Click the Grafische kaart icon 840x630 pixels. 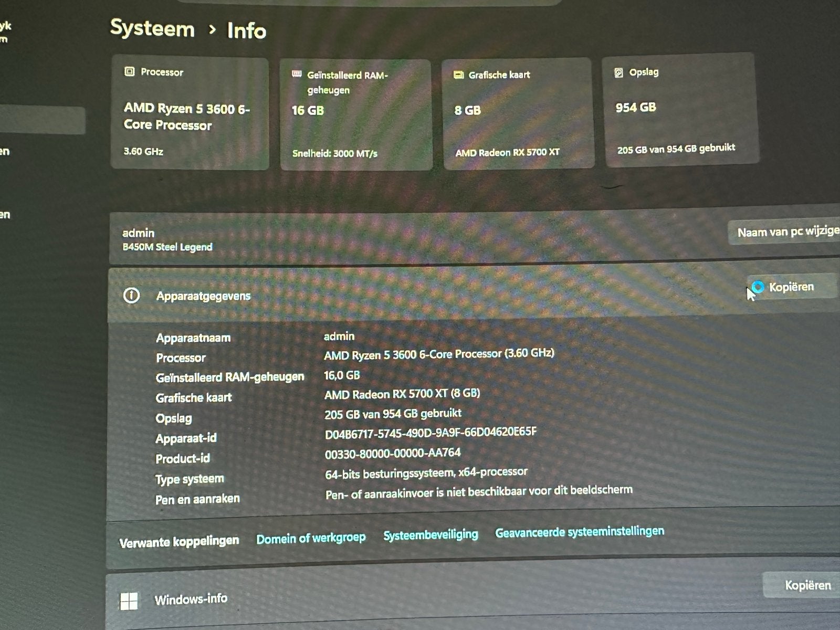[458, 75]
